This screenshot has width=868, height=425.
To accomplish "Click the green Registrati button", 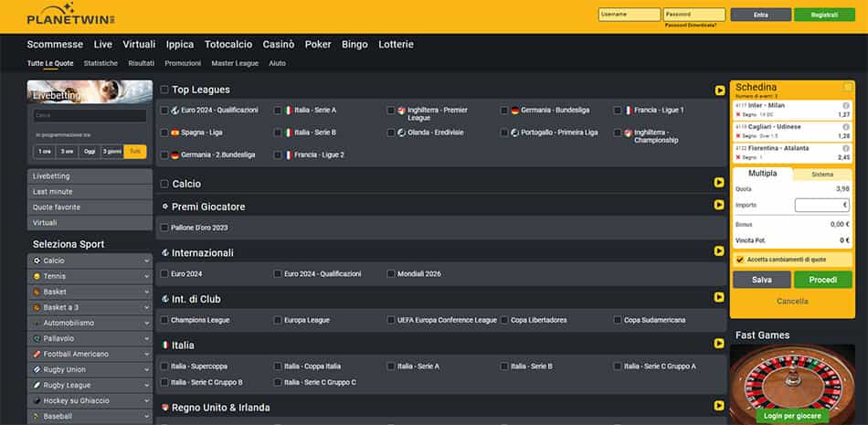I will coord(824,15).
